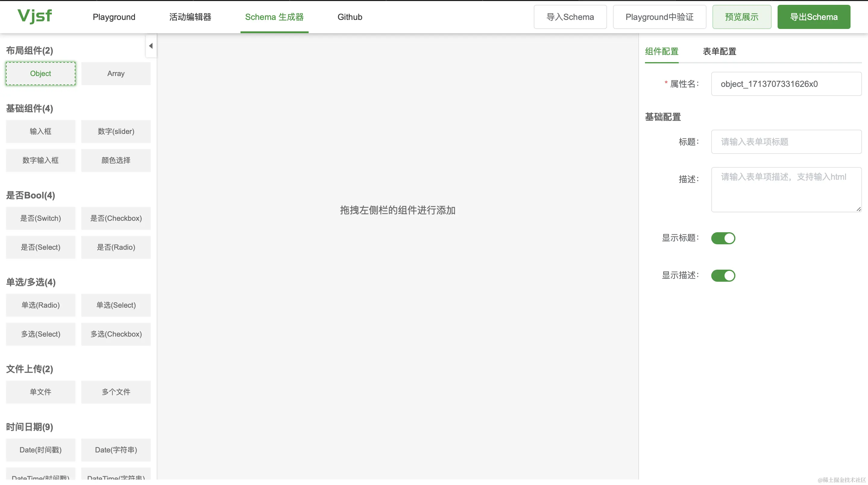Switch to the 表单配置 tab
868x485 pixels.
[719, 52]
